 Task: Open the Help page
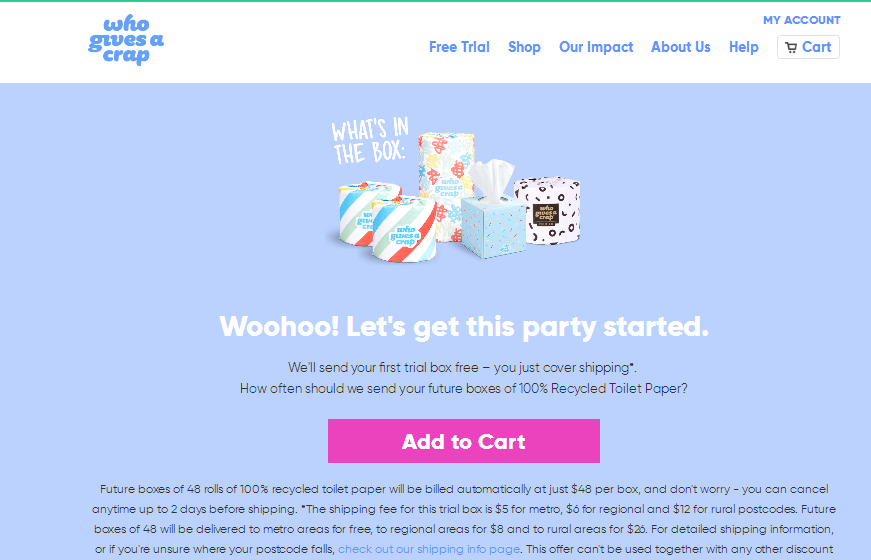[744, 47]
